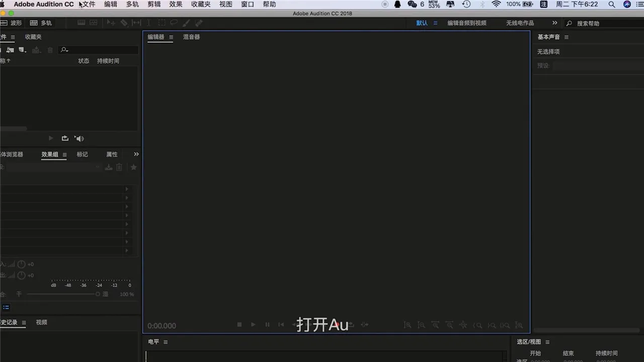The width and height of the screenshot is (644, 362).
Task: Sort files by 持续时间 column
Action: (x=108, y=61)
